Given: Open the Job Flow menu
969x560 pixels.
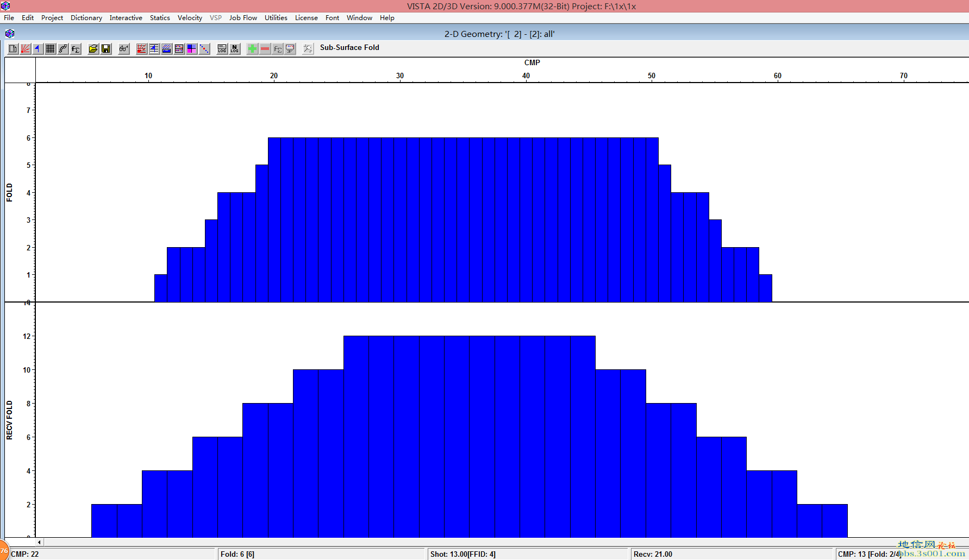Looking at the screenshot, I should (x=243, y=18).
